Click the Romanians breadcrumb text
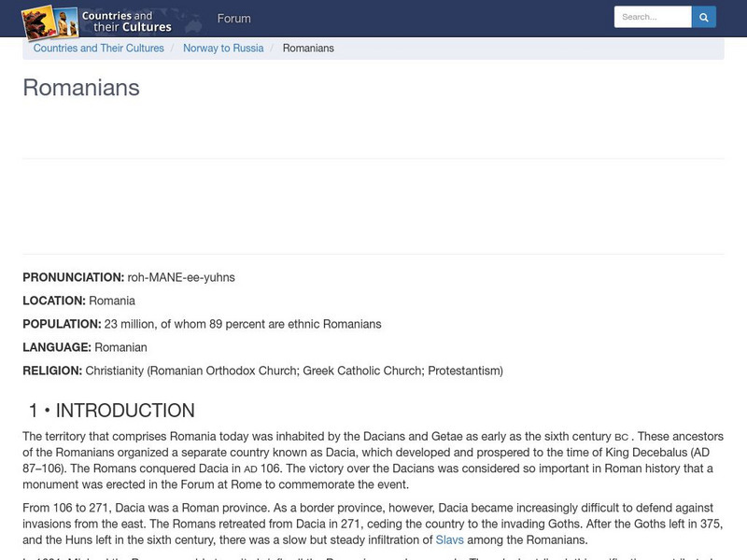The image size is (747, 560). point(308,49)
